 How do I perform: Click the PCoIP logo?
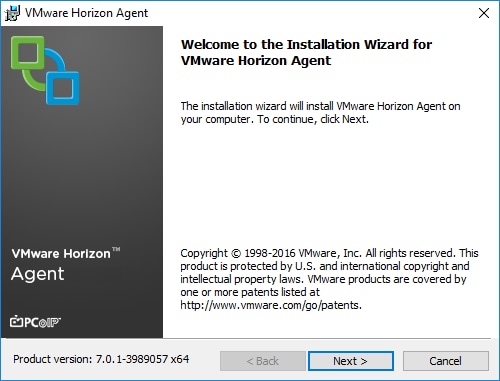click(35, 322)
